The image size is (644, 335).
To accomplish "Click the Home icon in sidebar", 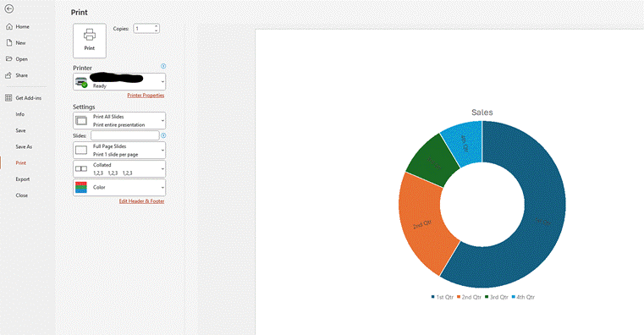I will [9, 27].
